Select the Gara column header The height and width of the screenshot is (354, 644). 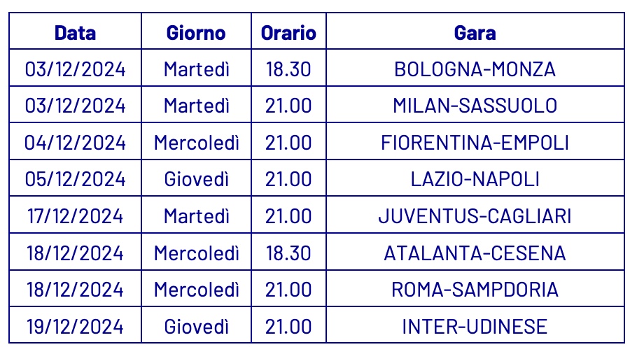tap(475, 32)
